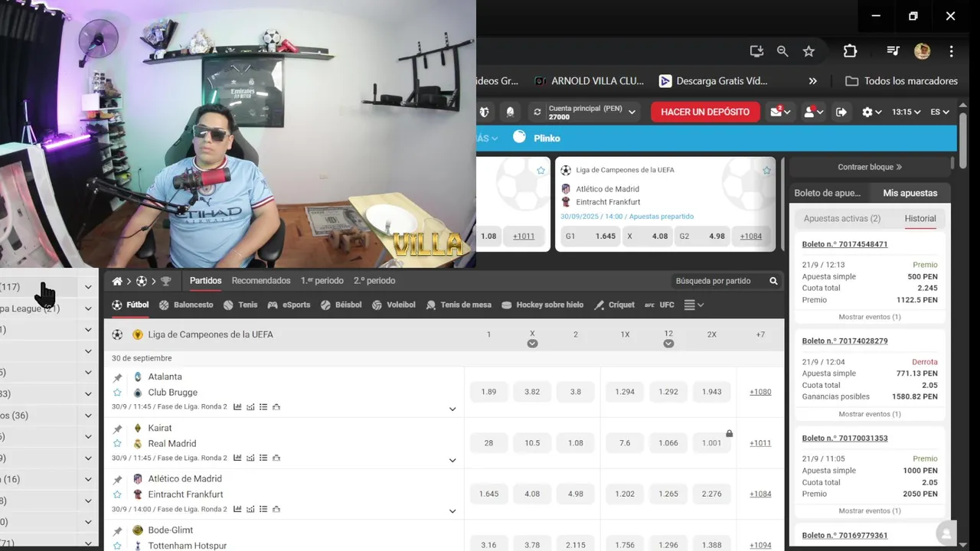Favorite the Eintracht Frankfurt match star
The width and height of the screenshot is (980, 551).
point(117,494)
